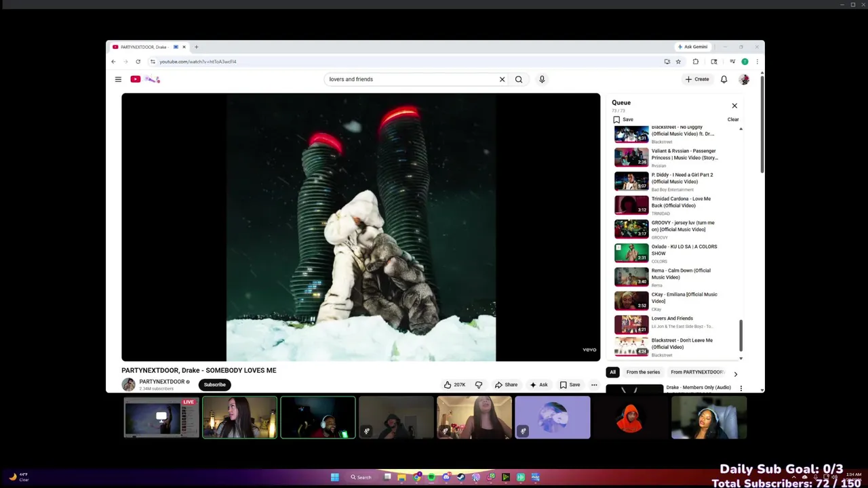Viewport: 868px width, 488px height.
Task: Dislike the video with thumbs down
Action: [479, 385]
